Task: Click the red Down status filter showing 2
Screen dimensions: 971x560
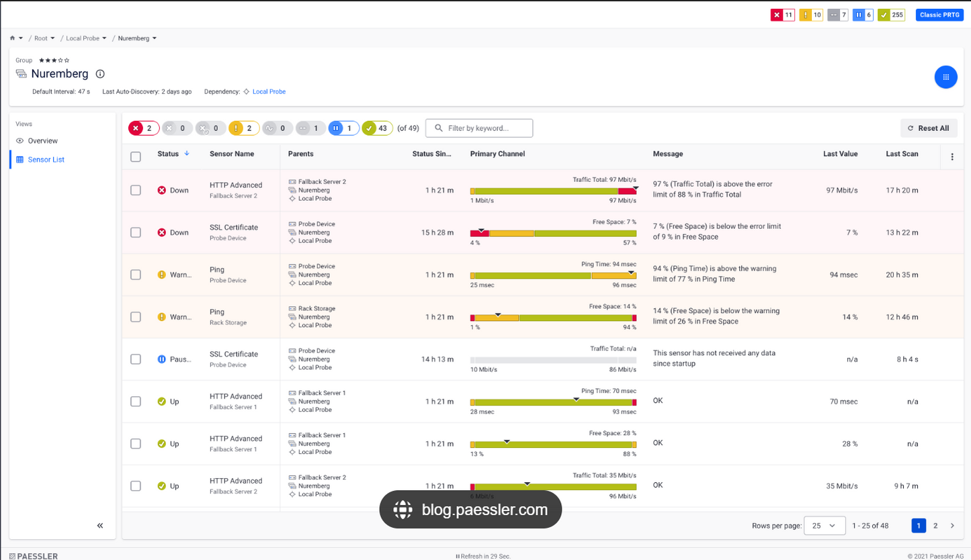Action: pyautogui.click(x=144, y=128)
